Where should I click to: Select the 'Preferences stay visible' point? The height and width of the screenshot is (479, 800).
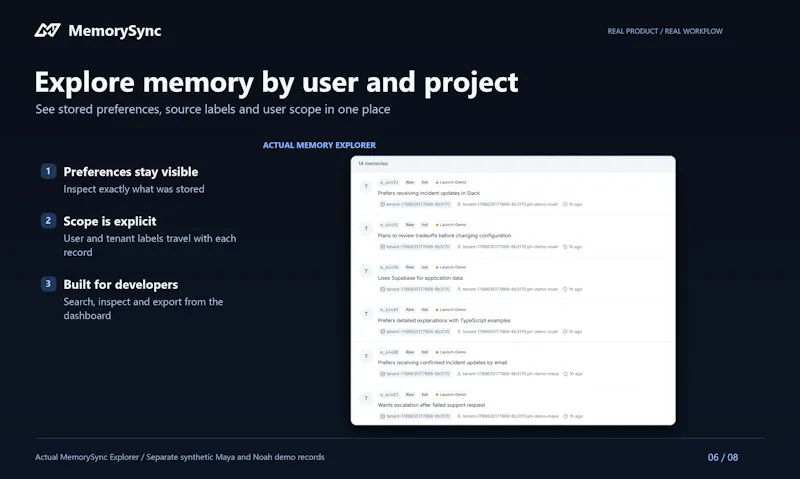pos(131,172)
